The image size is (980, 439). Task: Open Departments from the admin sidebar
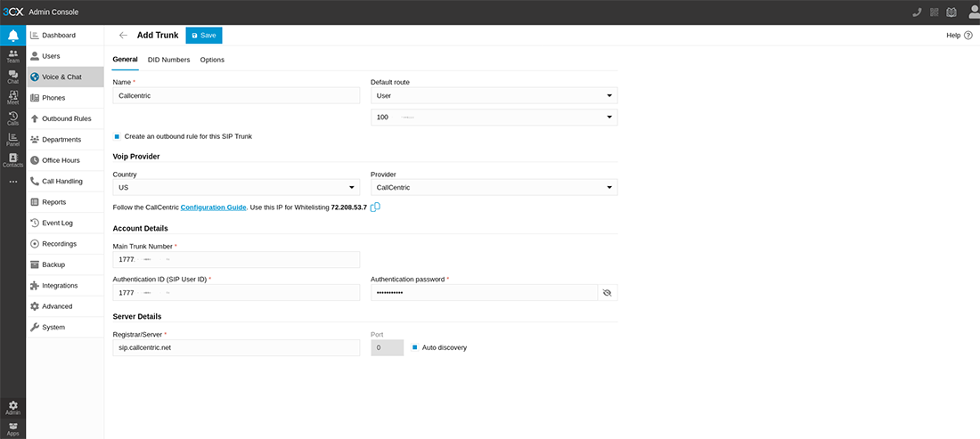(x=65, y=139)
